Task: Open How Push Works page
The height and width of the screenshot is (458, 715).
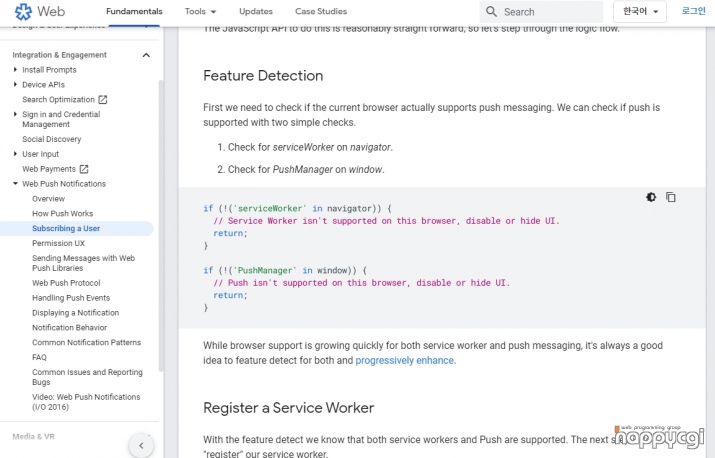Action: tap(62, 213)
